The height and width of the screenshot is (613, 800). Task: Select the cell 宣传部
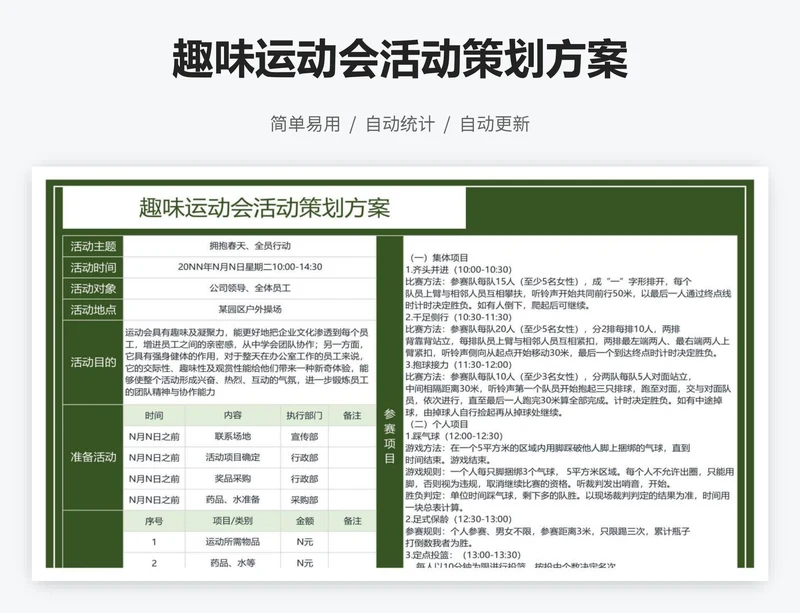point(305,436)
